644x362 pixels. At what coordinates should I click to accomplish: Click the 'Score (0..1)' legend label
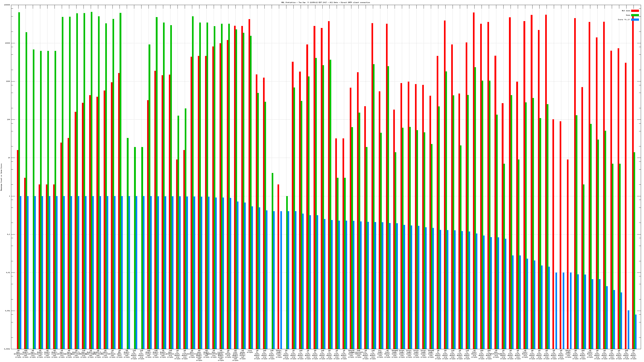tap(624, 20)
